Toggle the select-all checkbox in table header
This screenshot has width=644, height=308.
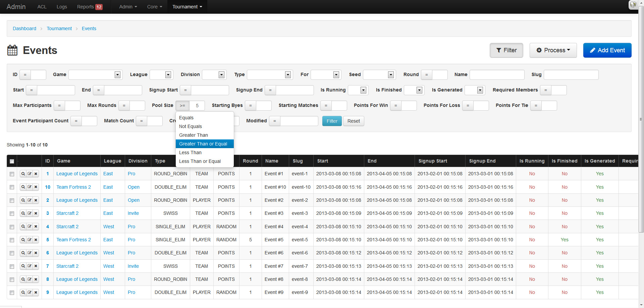12,161
